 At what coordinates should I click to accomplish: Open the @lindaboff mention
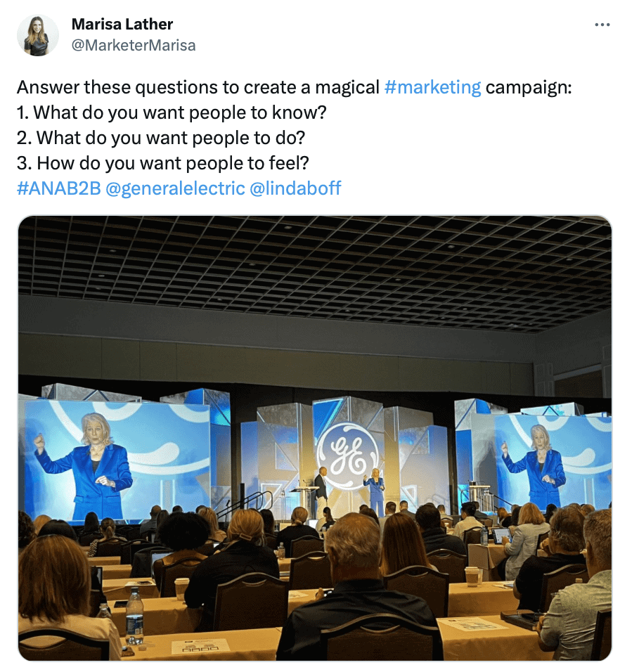click(295, 188)
